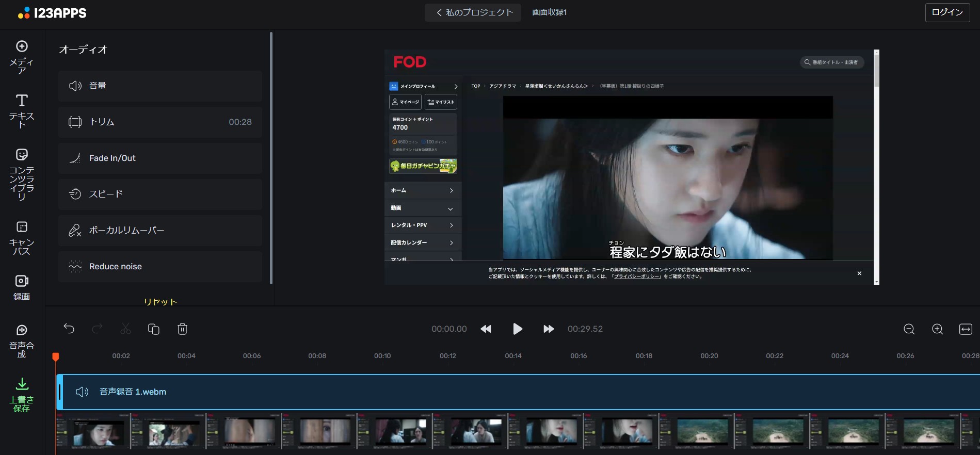
Task: Click the 上書き保存 save button
Action: click(x=22, y=395)
